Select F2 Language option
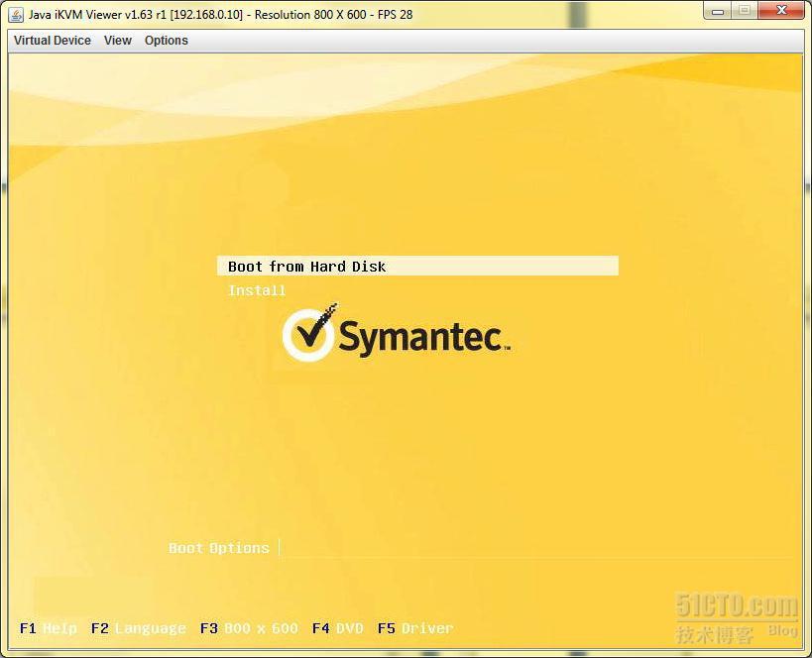812x658 pixels. (138, 628)
